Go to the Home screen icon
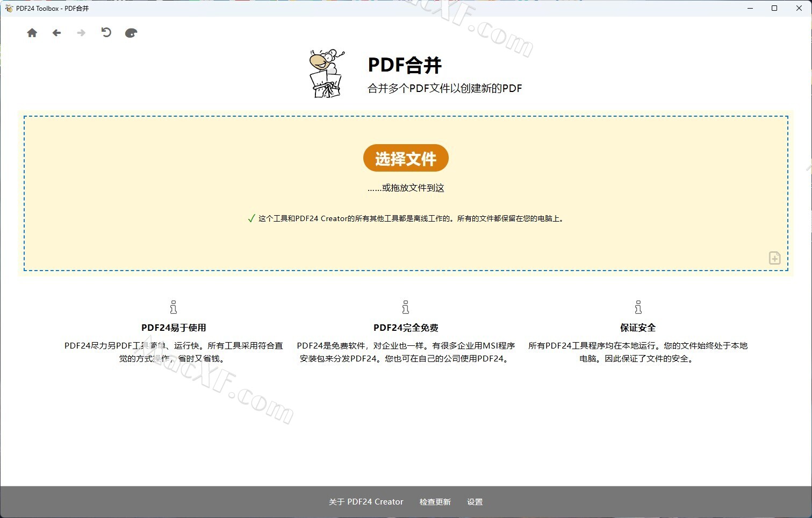The height and width of the screenshot is (518, 812). pyautogui.click(x=32, y=33)
